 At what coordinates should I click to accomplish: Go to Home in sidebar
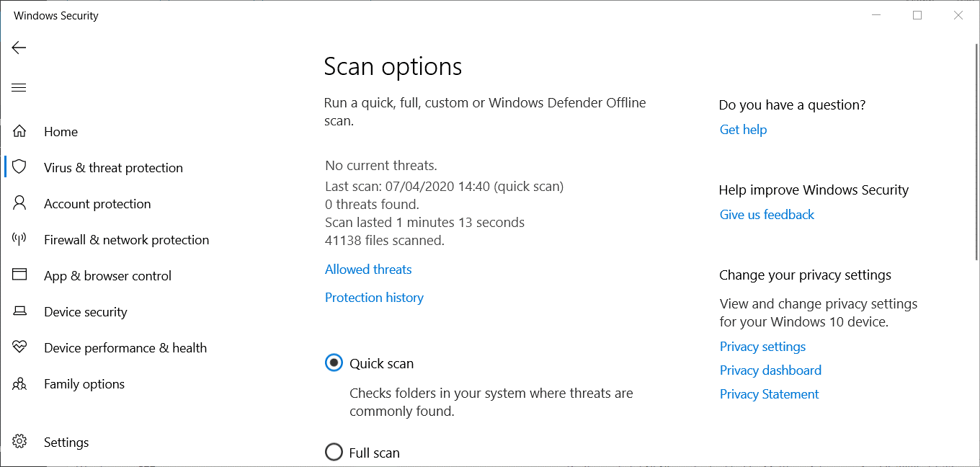tap(61, 131)
